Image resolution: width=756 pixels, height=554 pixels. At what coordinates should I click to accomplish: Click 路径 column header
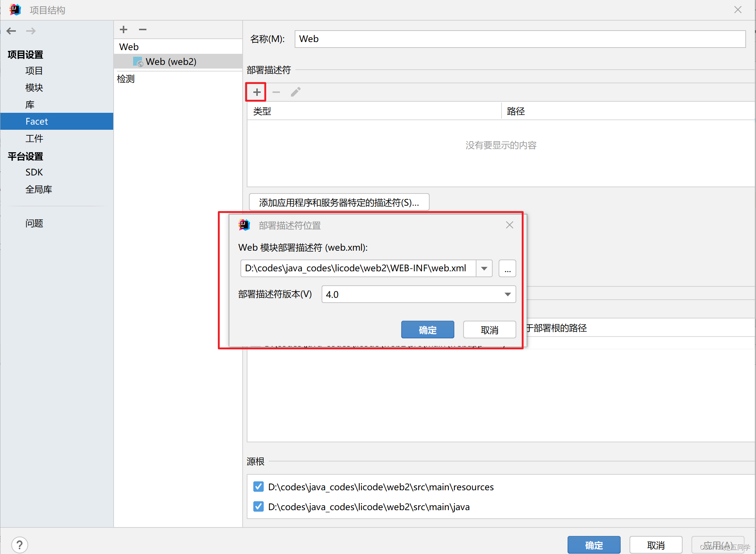[628, 111]
